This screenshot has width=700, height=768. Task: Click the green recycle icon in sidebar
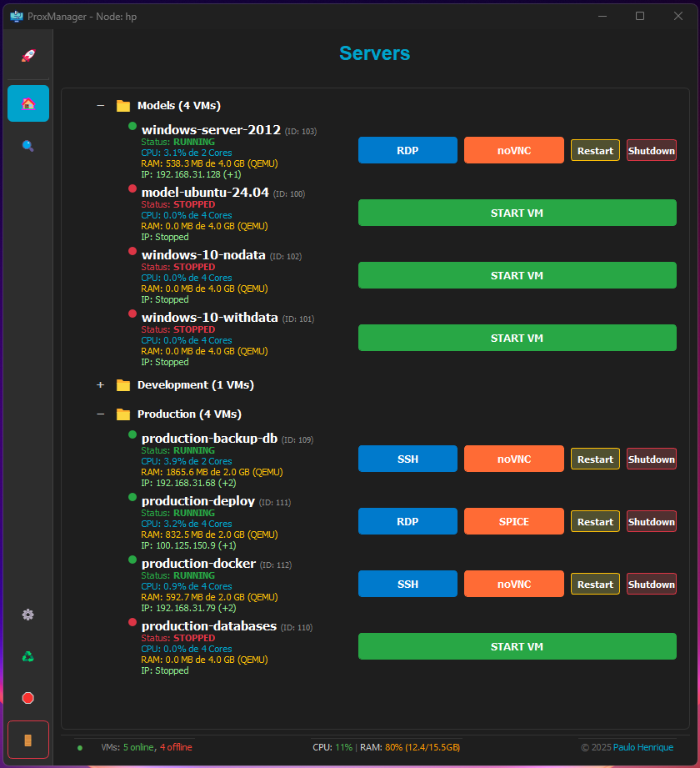point(27,656)
